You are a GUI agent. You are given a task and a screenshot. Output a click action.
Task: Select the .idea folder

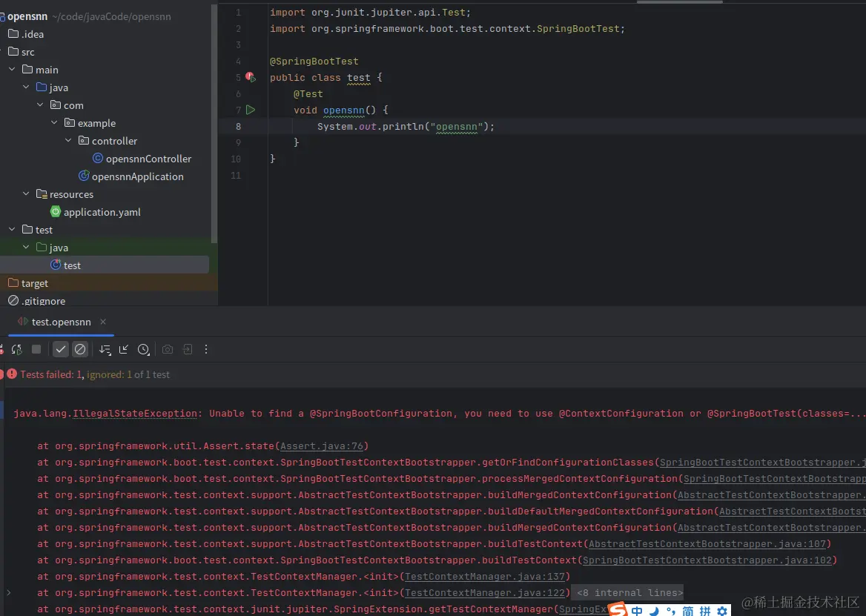33,34
